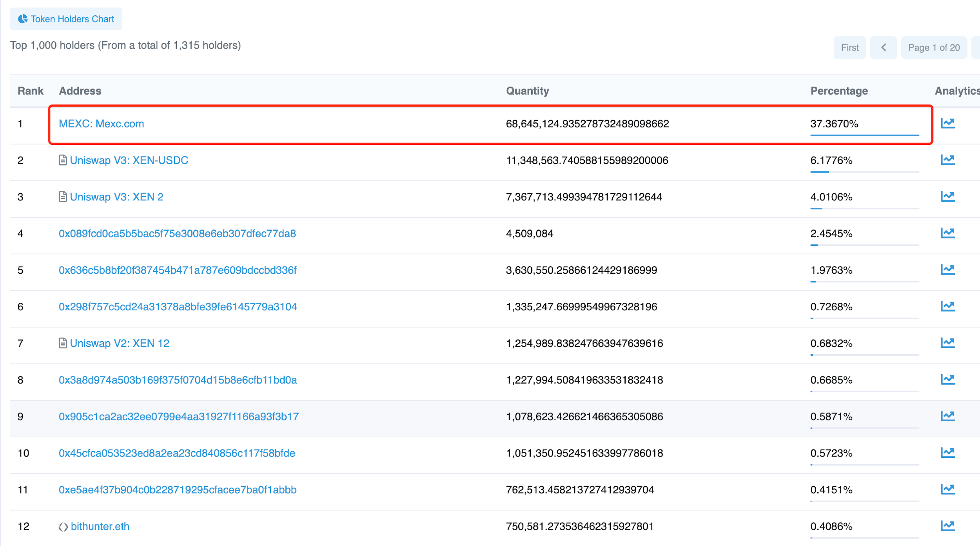Viewport: 980px width, 546px height.
Task: Open analytics chart for rank 10 holder
Action: (x=948, y=453)
